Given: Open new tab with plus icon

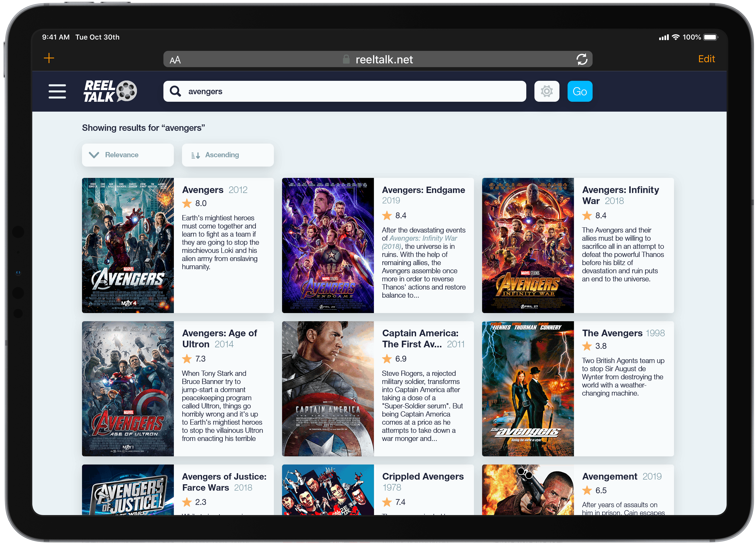Looking at the screenshot, I should pyautogui.click(x=49, y=58).
